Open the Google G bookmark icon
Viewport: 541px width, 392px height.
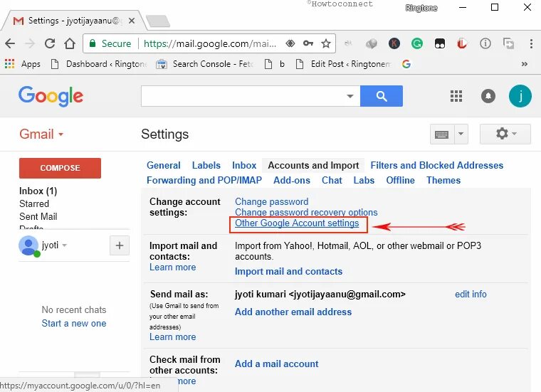406,64
